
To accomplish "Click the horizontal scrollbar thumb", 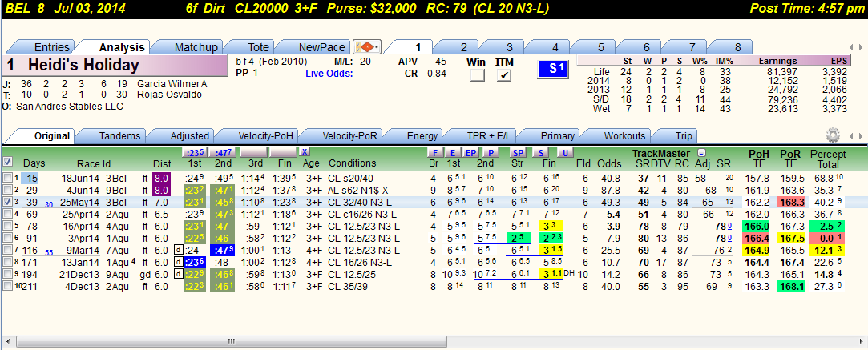I will tap(230, 342).
